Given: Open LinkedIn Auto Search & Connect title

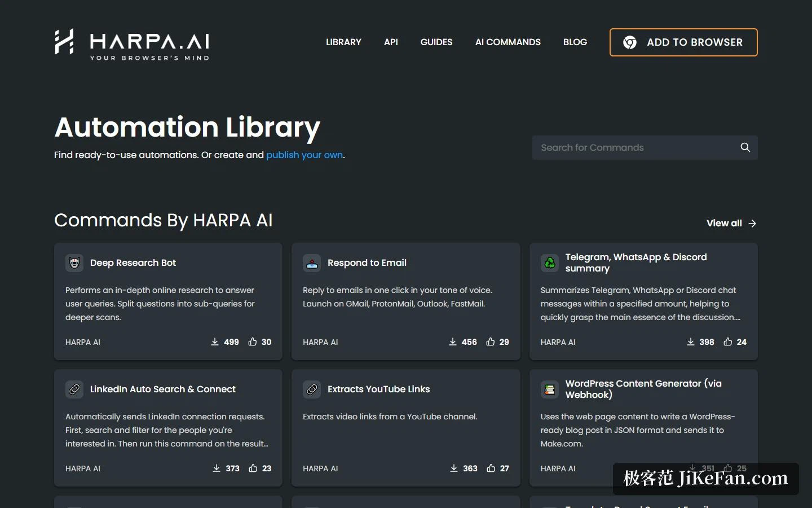Looking at the screenshot, I should pyautogui.click(x=163, y=389).
